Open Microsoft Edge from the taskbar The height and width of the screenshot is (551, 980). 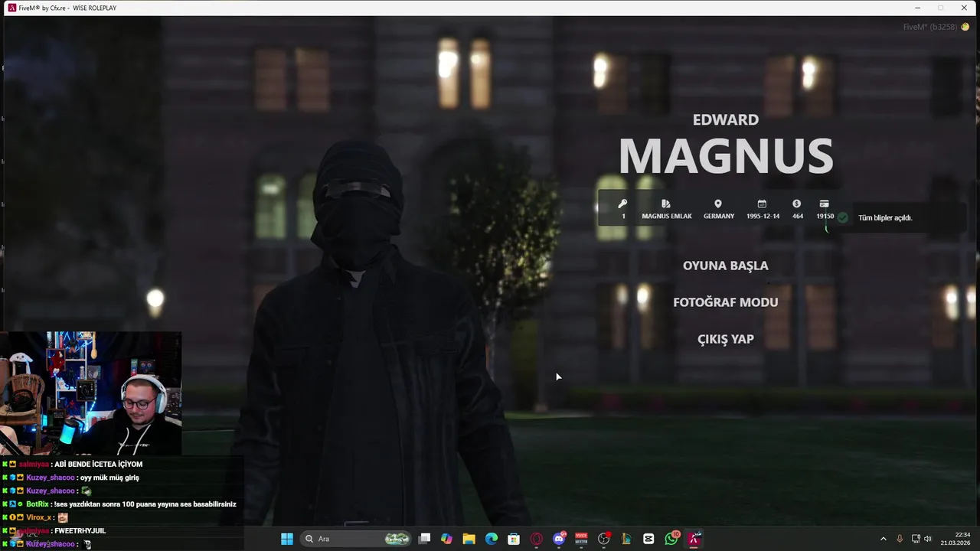(492, 539)
